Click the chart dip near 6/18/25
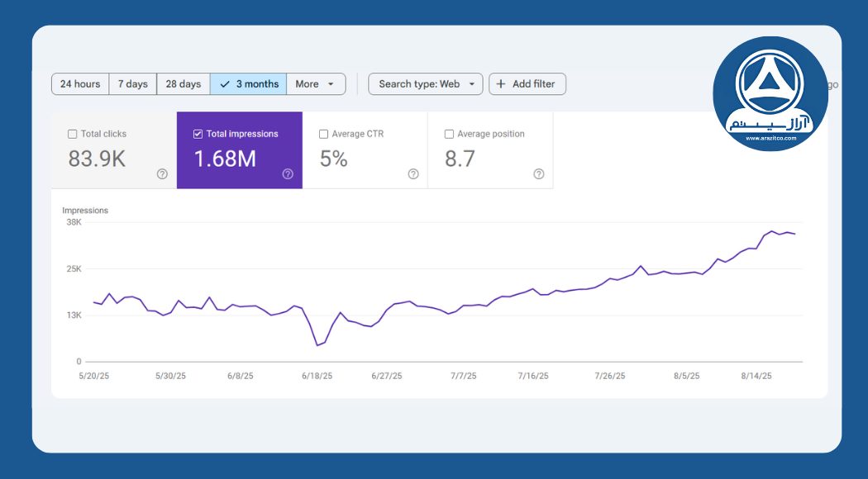Viewport: 868px width, 479px height. (317, 345)
